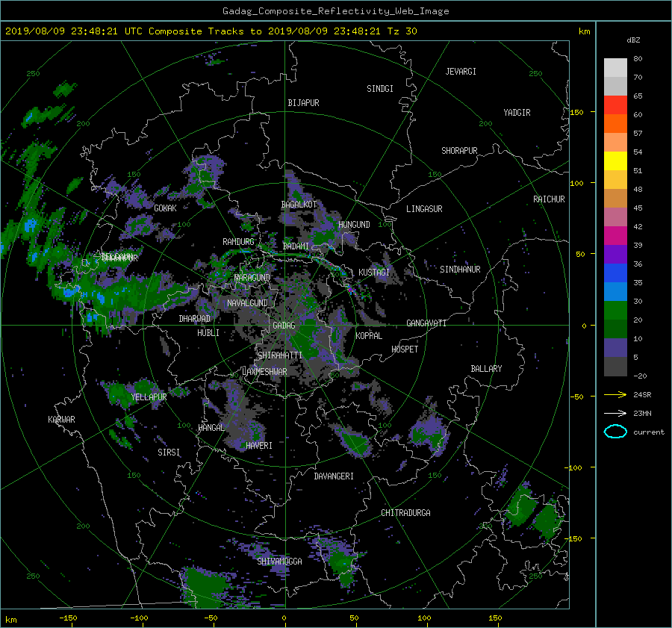This screenshot has width=672, height=628.
Task: Select the GOKAK label
Action: click(165, 208)
